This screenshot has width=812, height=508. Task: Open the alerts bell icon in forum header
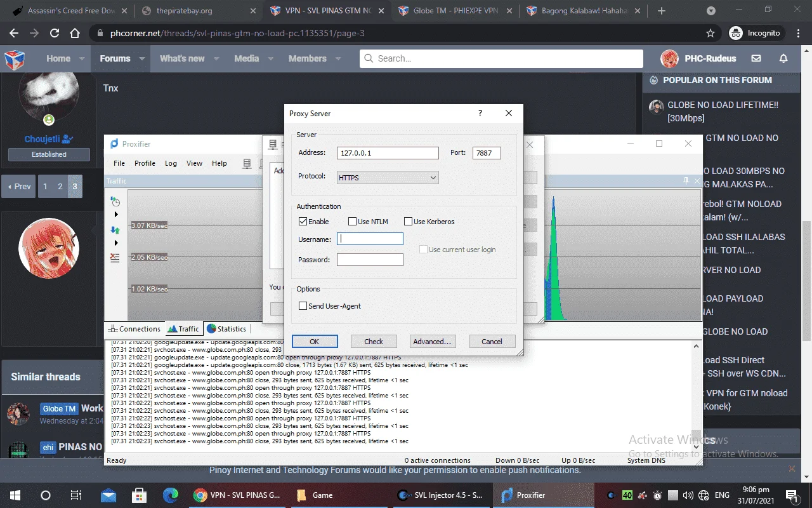pos(783,58)
